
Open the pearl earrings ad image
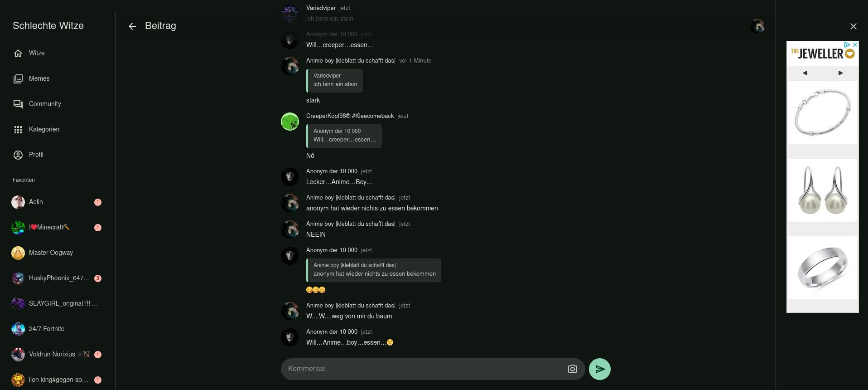pyautogui.click(x=822, y=190)
